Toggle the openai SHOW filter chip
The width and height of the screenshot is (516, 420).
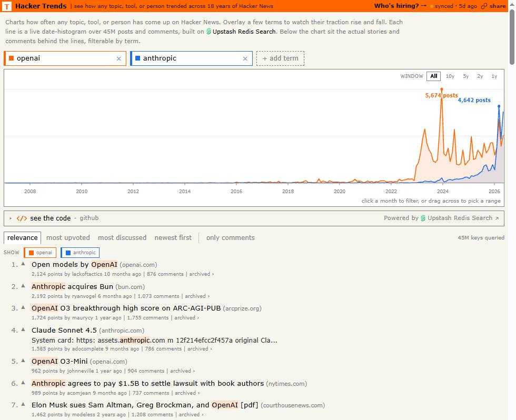point(40,253)
